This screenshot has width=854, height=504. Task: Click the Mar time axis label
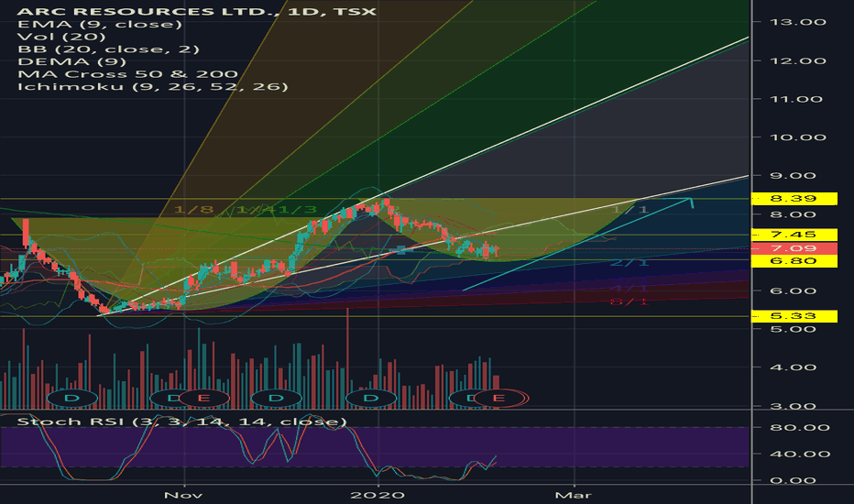tap(573, 495)
